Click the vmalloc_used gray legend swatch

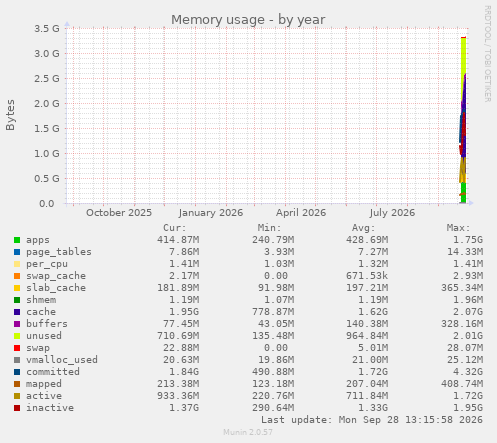17,360
